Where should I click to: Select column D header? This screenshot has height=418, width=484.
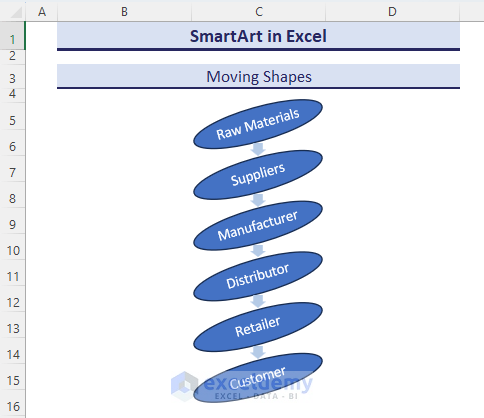pyautogui.click(x=392, y=12)
